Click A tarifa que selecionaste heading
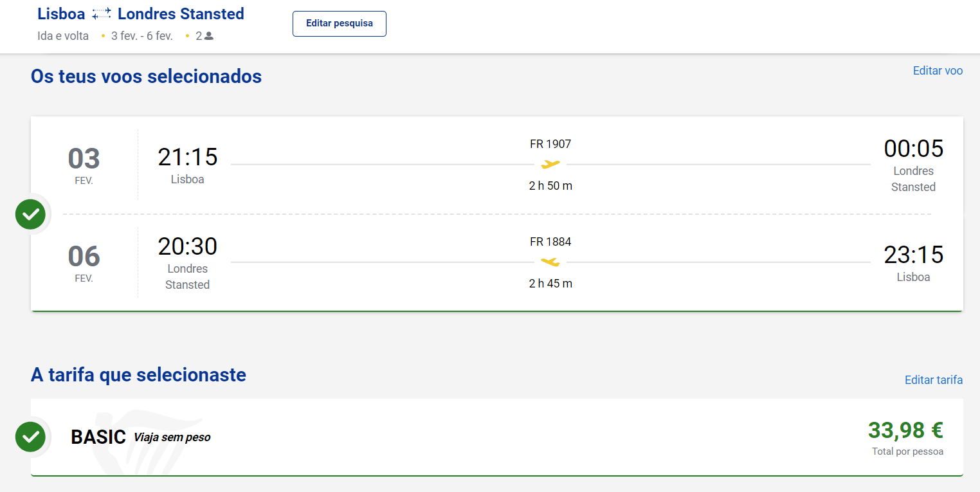The image size is (980, 492). tap(139, 374)
